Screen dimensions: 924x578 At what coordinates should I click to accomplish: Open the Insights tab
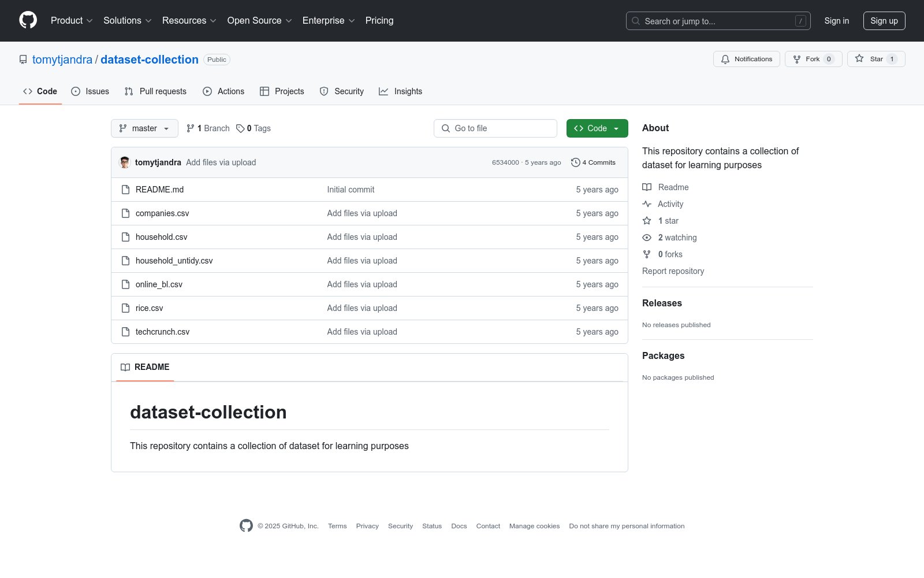click(400, 91)
